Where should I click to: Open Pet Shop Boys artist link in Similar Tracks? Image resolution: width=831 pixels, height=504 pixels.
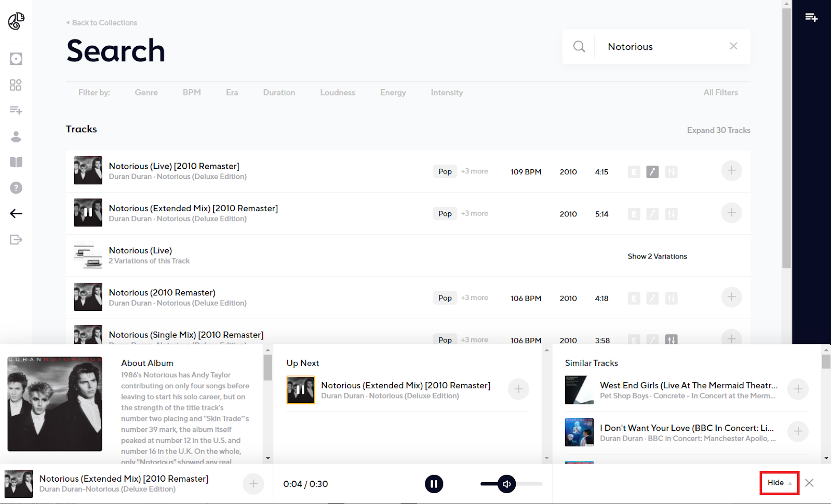tap(624, 396)
